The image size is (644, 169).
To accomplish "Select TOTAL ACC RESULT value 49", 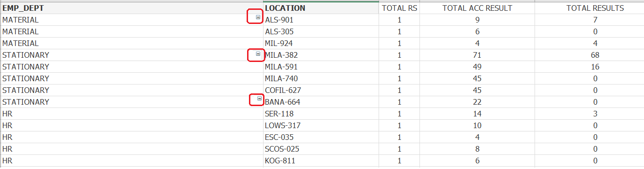I will point(477,67).
